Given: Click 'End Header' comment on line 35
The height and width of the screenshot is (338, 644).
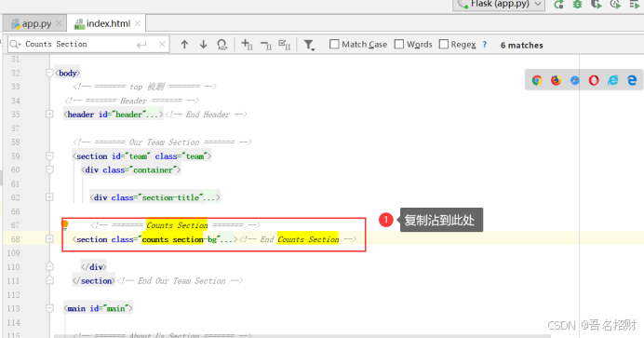Looking at the screenshot, I should (x=207, y=115).
